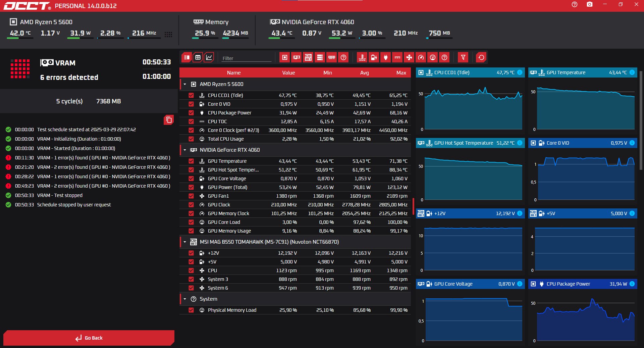
Task: Collapse the AMD Ryzen 5 5600 group
Action: tap(185, 84)
